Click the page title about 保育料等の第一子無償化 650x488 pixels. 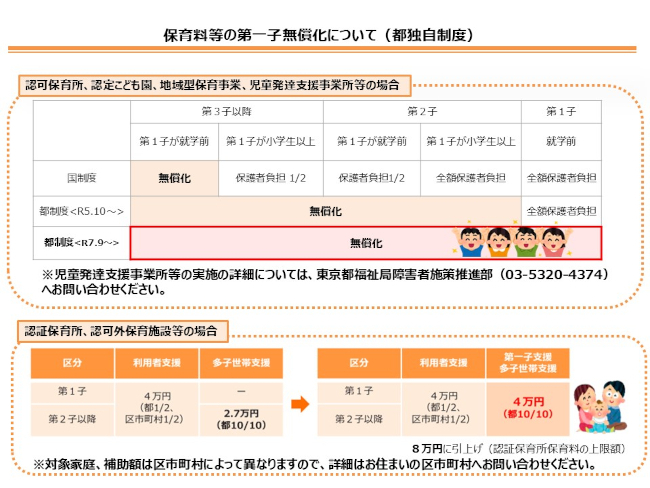pyautogui.click(x=318, y=35)
